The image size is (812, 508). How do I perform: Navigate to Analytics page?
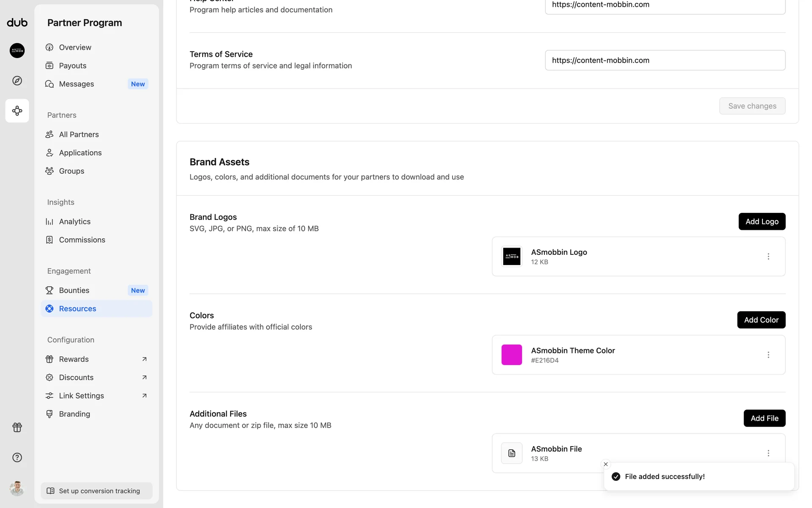[x=74, y=221]
